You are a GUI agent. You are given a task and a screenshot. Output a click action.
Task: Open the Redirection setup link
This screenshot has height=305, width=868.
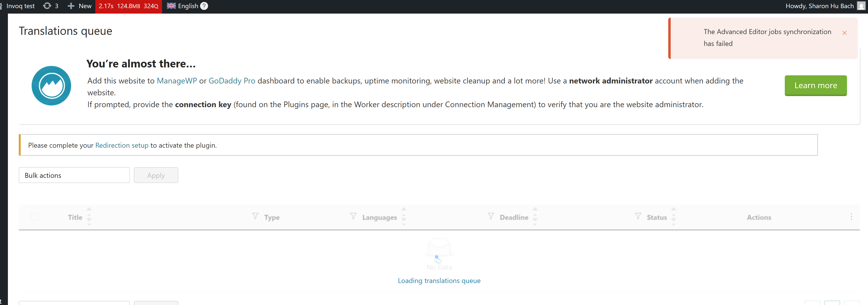point(122,145)
